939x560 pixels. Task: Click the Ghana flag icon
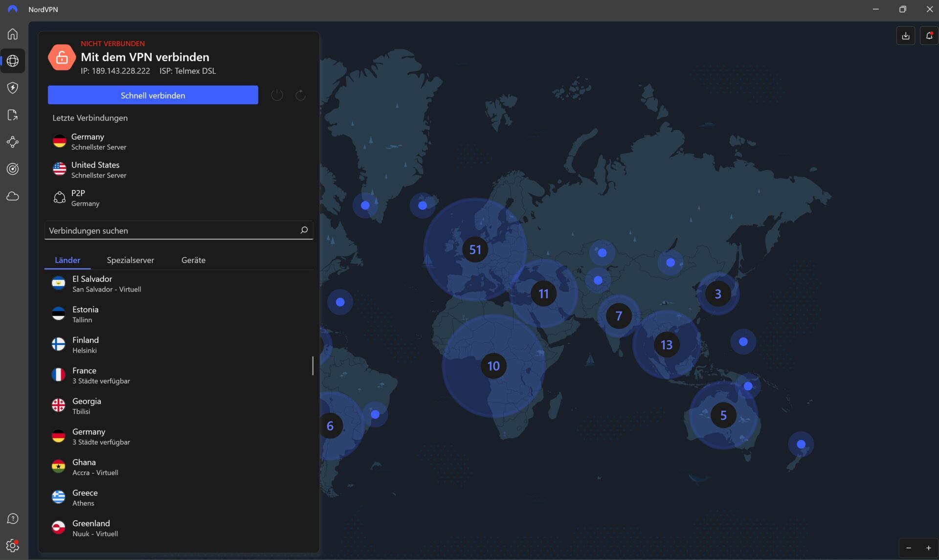point(58,467)
